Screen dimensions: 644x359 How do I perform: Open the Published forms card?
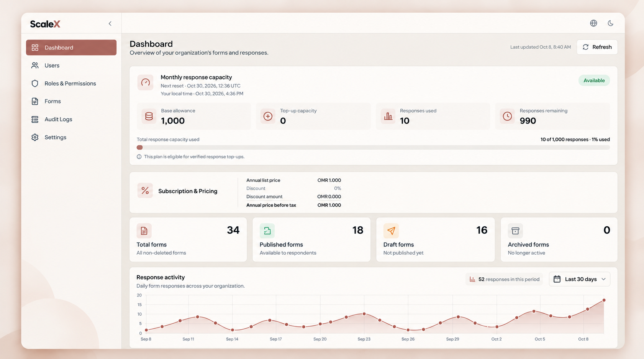(x=311, y=240)
